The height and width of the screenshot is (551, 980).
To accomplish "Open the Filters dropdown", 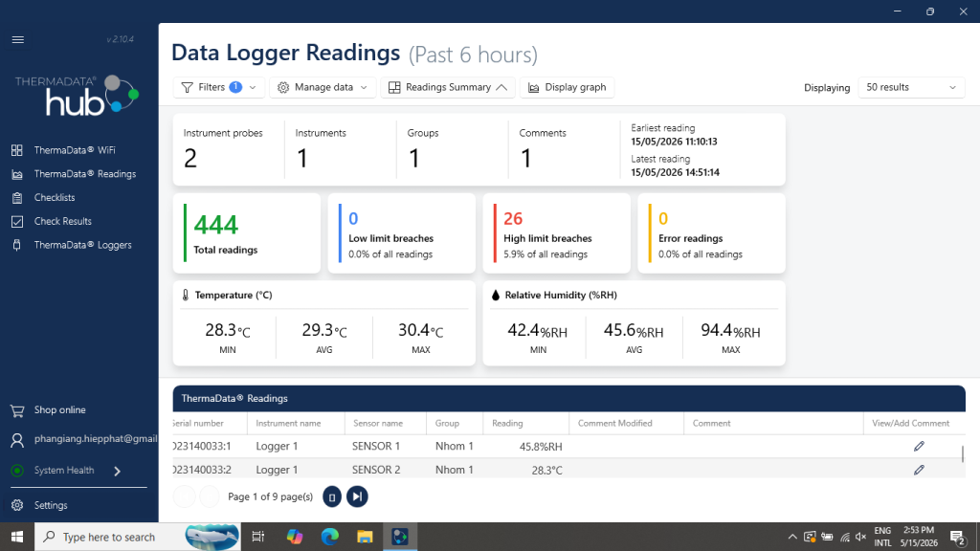I will (x=219, y=87).
